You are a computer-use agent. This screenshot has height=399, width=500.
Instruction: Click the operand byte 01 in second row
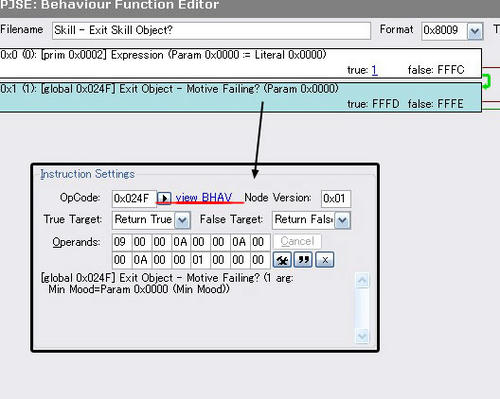(200, 260)
